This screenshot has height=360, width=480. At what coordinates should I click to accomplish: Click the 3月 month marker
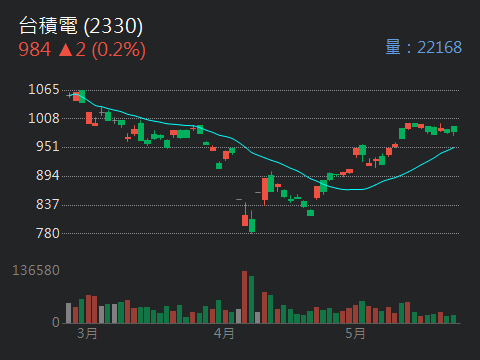click(x=87, y=333)
